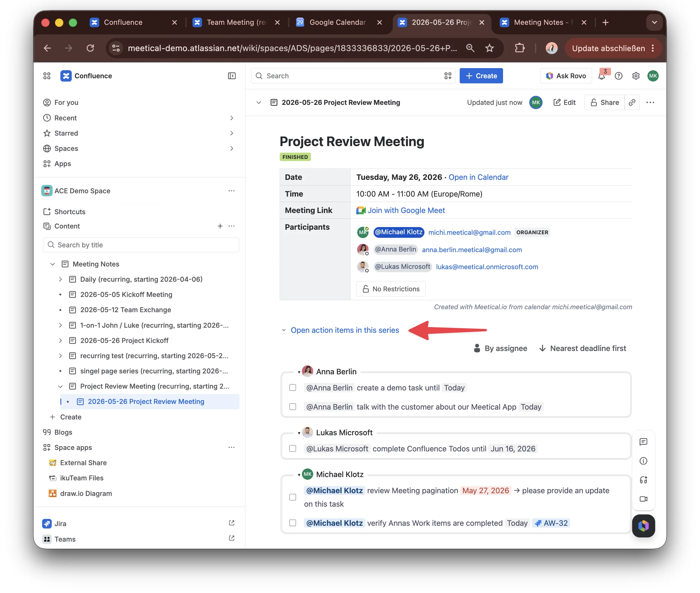The height and width of the screenshot is (593, 700).
Task: Open No Restrictions button
Action: tap(391, 289)
